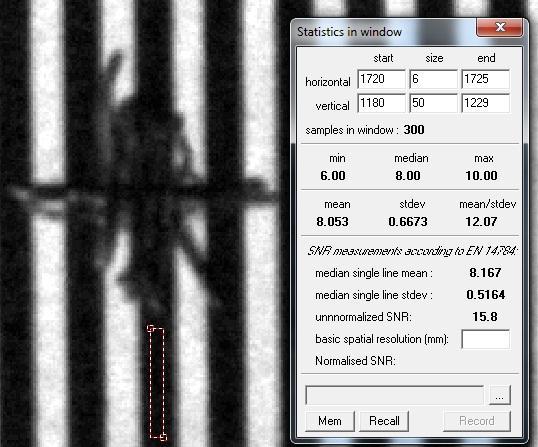The height and width of the screenshot is (447, 538).
Task: Click the basic spatial resolution input box
Action: click(x=486, y=339)
